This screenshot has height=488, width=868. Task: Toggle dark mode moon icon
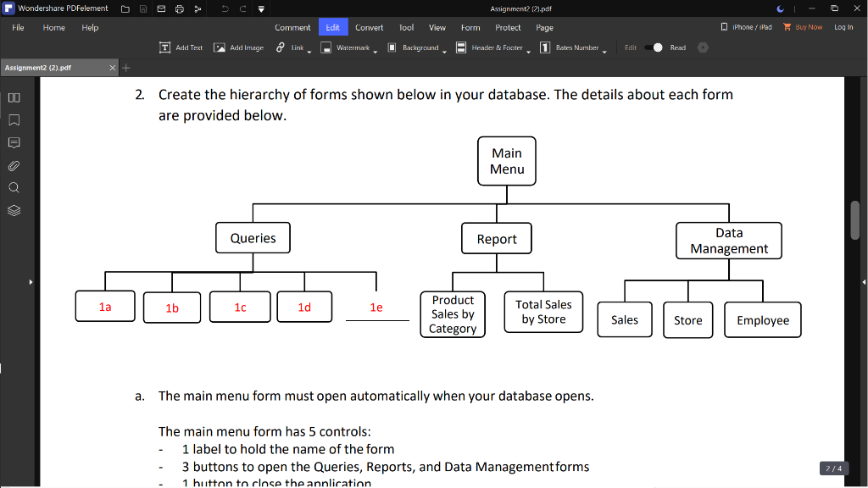coord(780,8)
